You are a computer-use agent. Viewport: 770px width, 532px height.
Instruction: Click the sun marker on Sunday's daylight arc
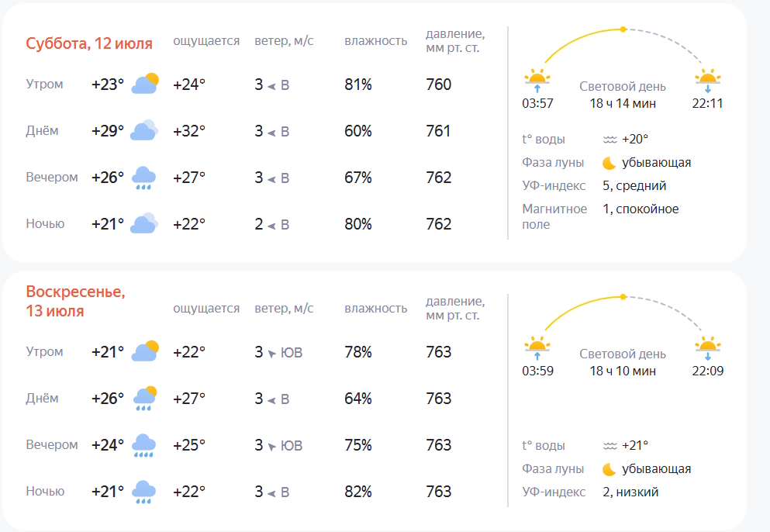tap(623, 297)
